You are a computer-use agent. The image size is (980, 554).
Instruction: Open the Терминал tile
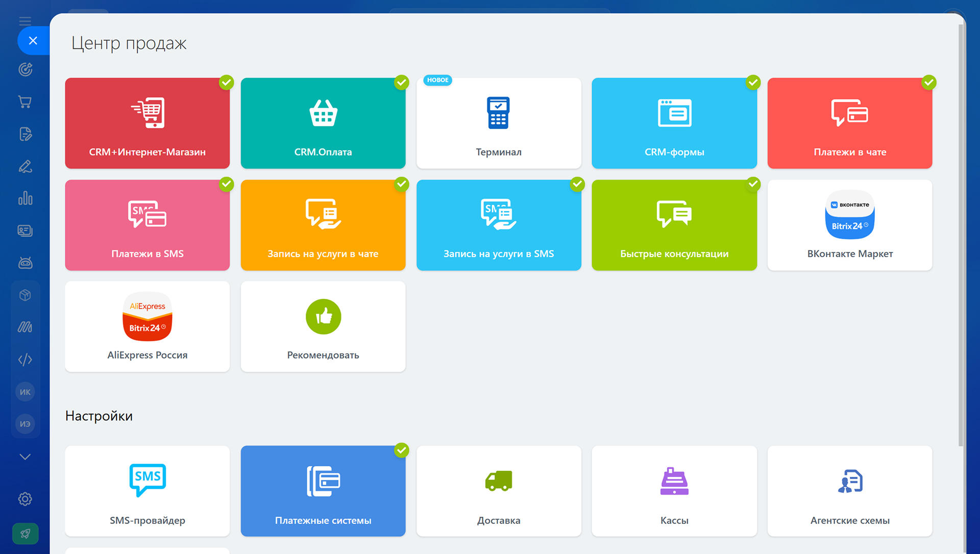click(x=499, y=123)
